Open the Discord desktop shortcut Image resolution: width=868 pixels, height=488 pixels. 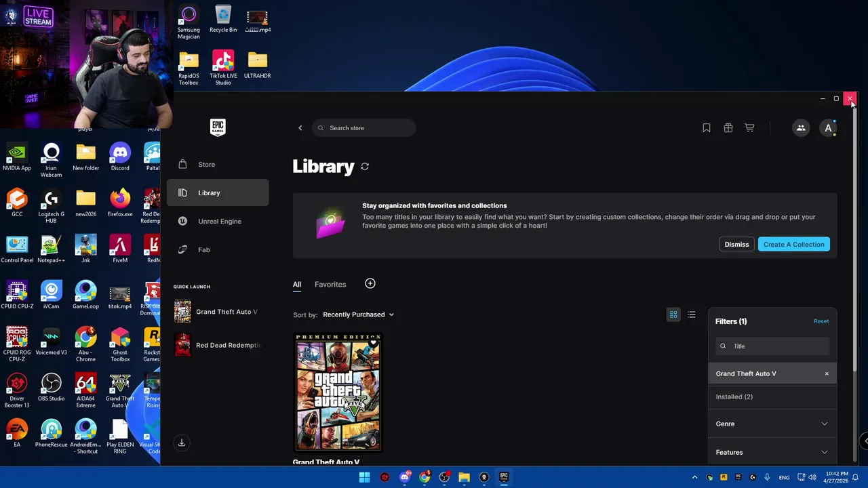[120, 157]
